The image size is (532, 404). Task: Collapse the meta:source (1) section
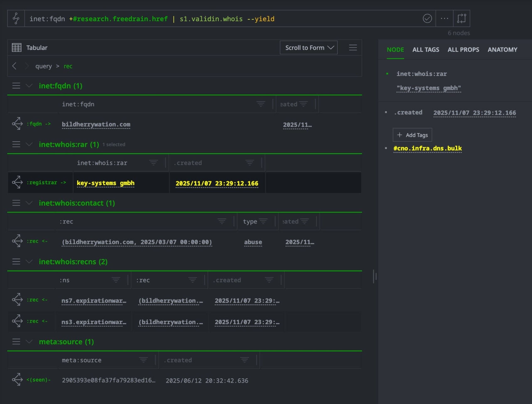29,342
